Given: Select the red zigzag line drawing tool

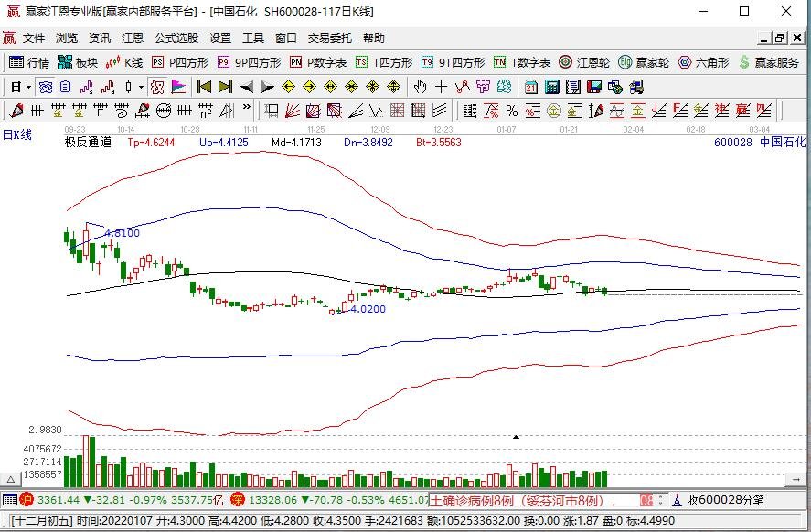Looking at the screenshot, I should [x=462, y=87].
